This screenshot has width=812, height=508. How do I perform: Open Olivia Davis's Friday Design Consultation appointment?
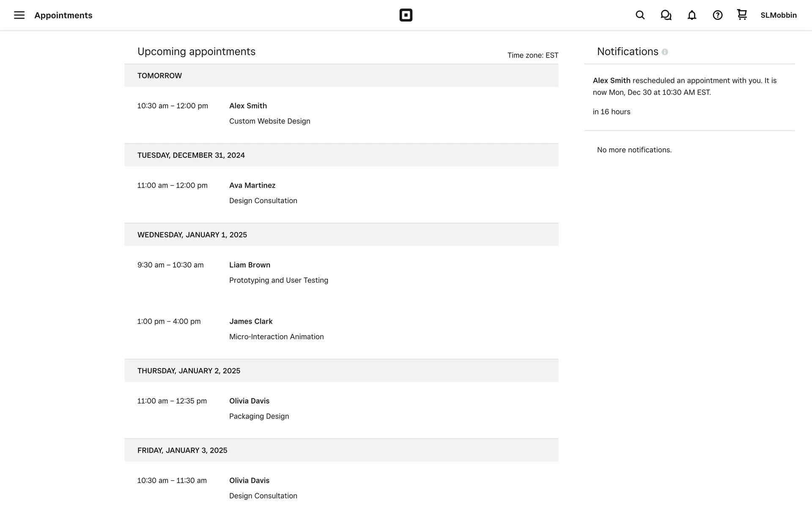coord(263,488)
